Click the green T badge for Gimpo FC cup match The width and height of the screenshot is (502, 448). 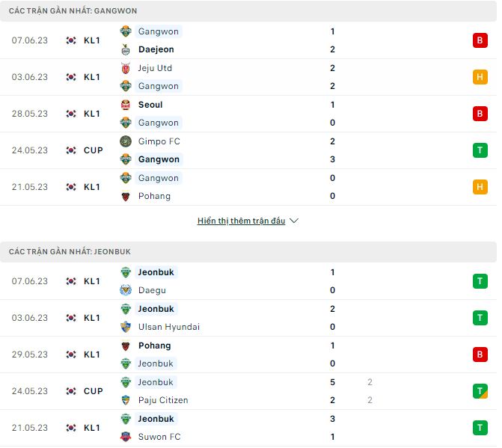[480, 150]
